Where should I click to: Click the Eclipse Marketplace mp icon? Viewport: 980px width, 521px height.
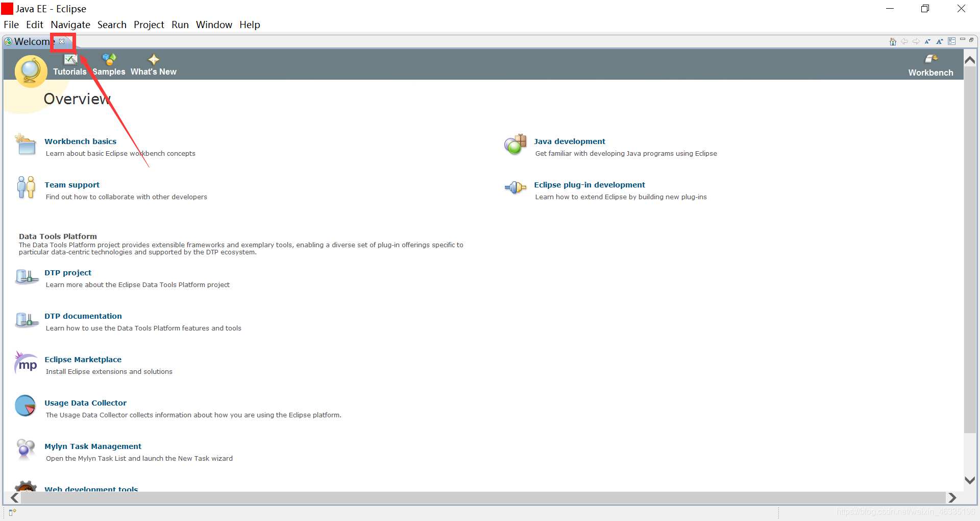pyautogui.click(x=26, y=363)
